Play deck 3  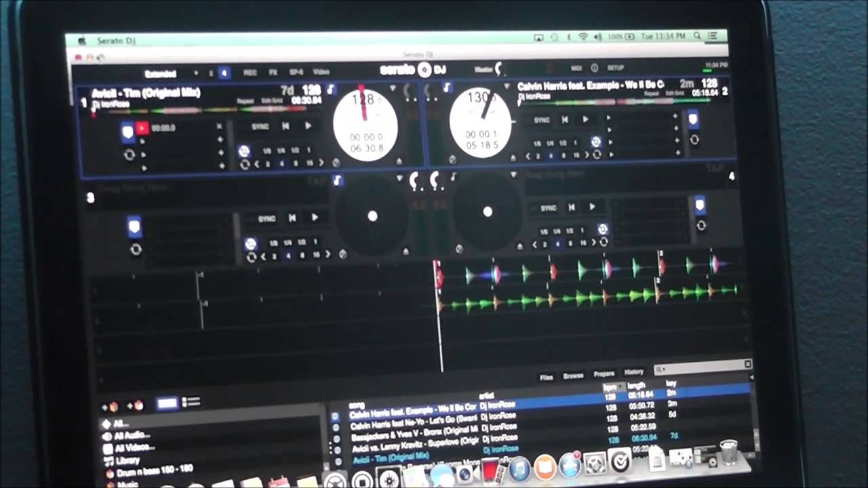pyautogui.click(x=314, y=218)
